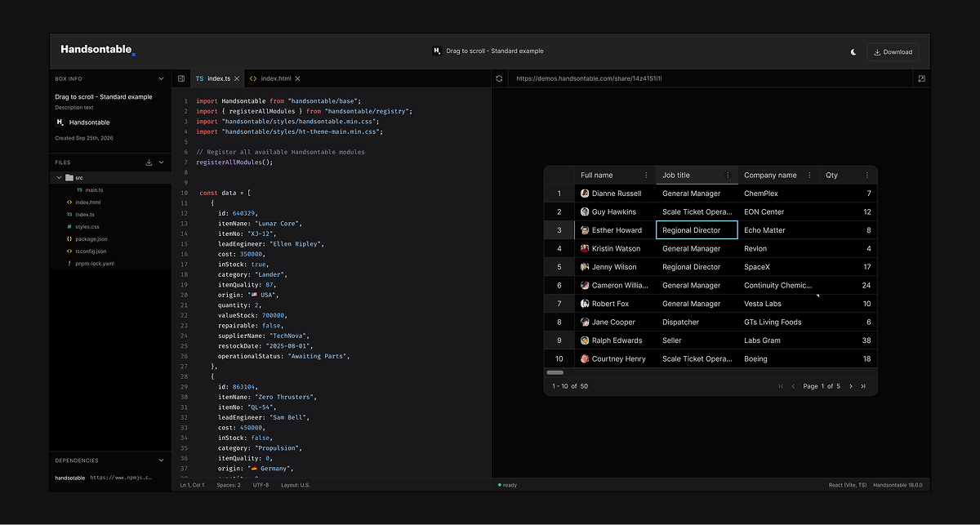Select the Kristin Watson cell
This screenshot has width=980, height=525.
615,249
